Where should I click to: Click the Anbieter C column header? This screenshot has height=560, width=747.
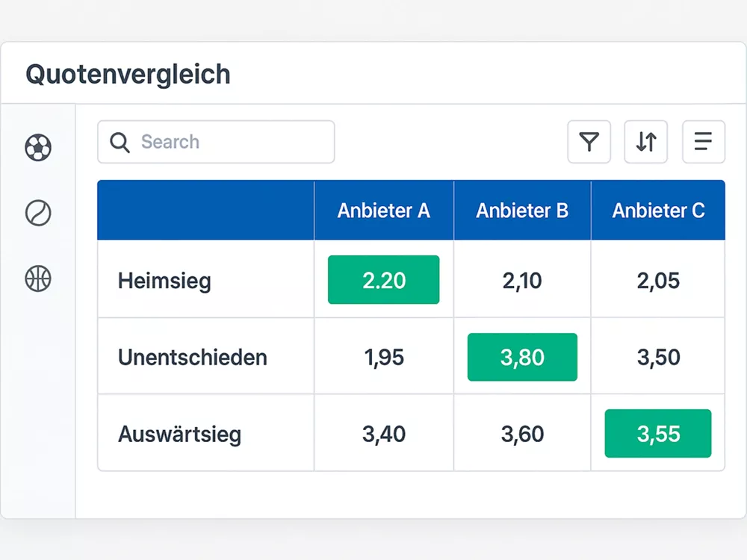[658, 210]
